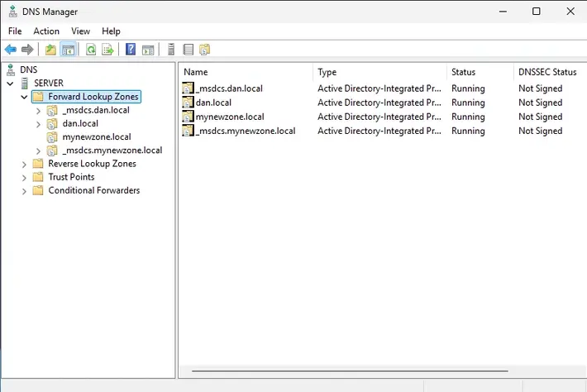Select the SERVER label in tree
Screen dimensions: 587x392
pos(49,84)
